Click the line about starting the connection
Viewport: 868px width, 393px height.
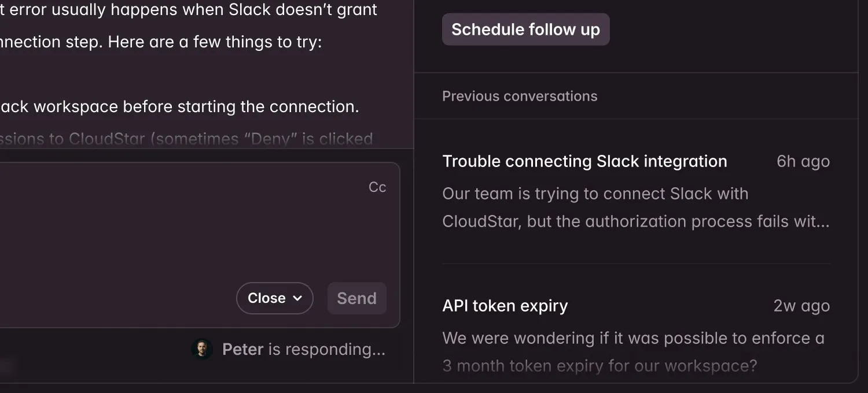tap(179, 107)
